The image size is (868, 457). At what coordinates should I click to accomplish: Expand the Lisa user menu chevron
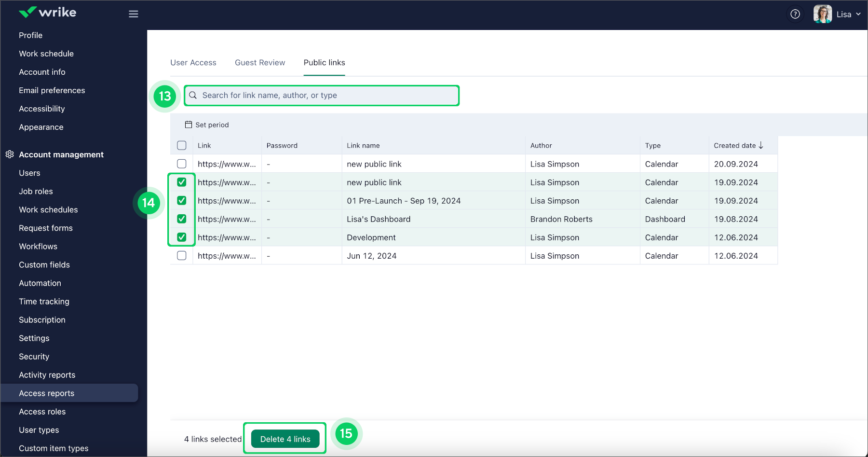[x=858, y=14]
